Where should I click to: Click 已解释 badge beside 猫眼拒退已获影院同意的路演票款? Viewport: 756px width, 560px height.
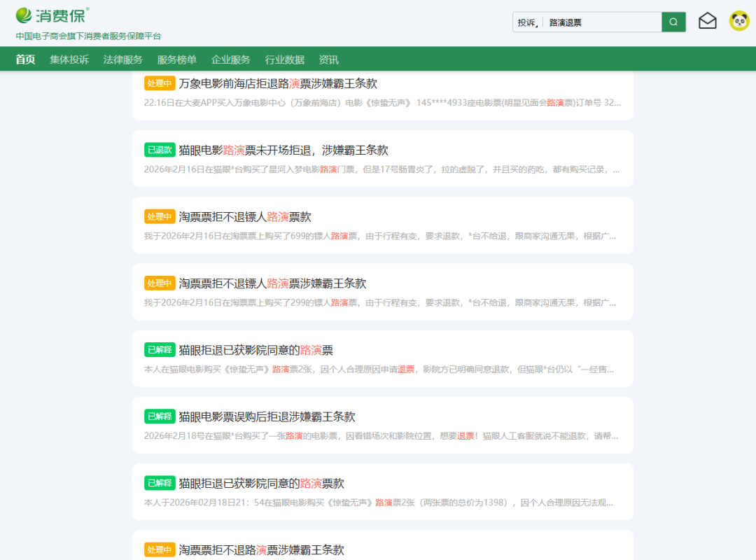click(160, 483)
